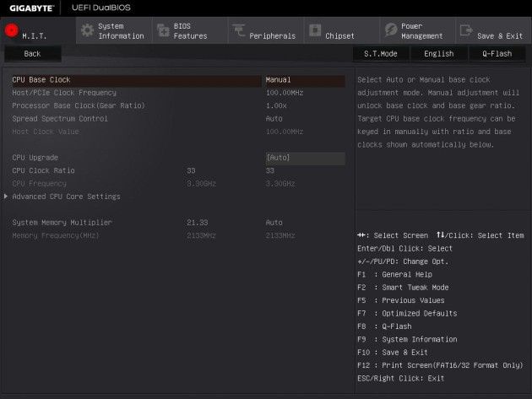Click the greyed CPU Frequency label

tap(39, 184)
